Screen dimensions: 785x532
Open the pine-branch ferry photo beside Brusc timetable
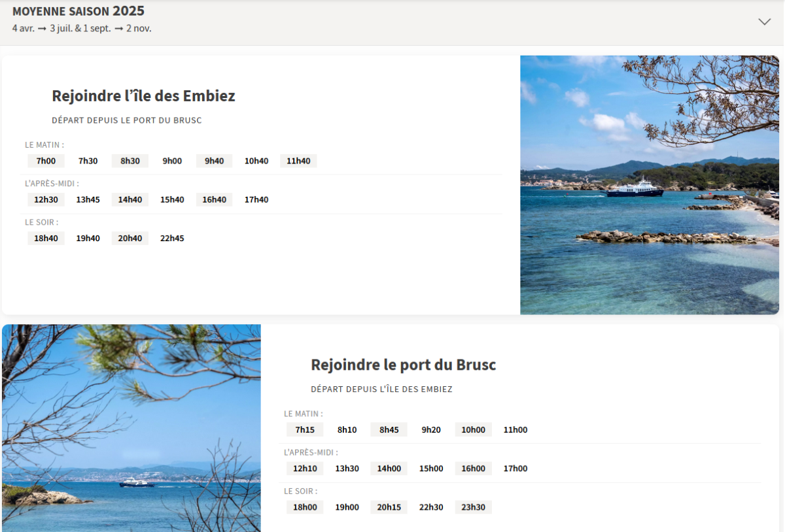coord(131,428)
